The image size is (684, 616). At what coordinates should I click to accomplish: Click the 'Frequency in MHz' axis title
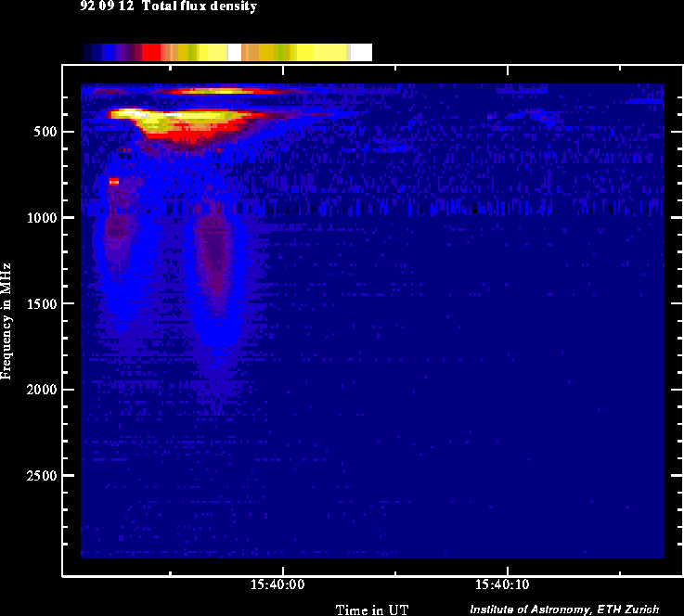point(6,321)
